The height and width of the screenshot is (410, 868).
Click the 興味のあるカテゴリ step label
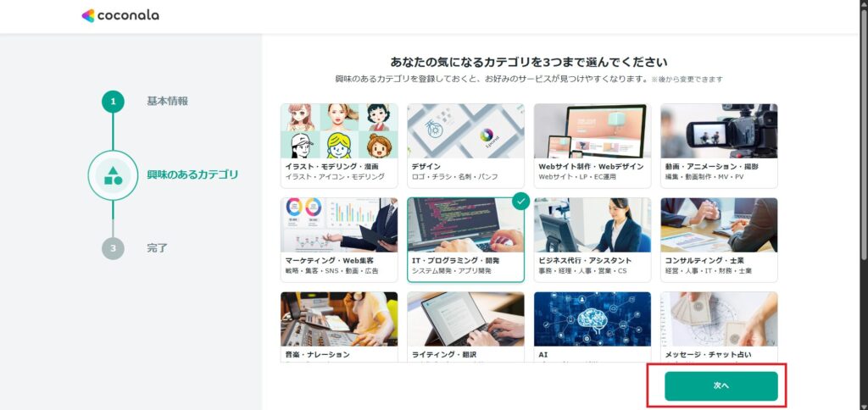click(x=192, y=175)
